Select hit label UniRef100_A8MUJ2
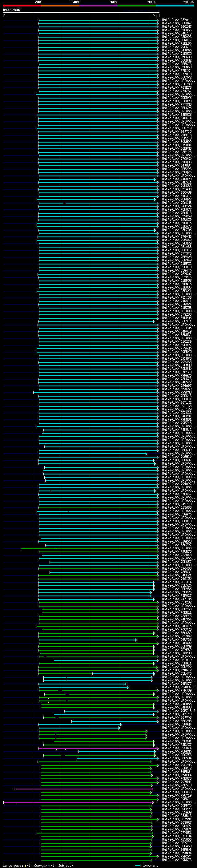This screenshot has height=868, width=197. pos(177,430)
